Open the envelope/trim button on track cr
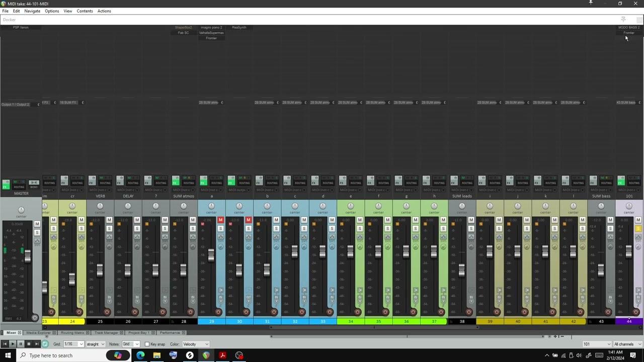The height and width of the screenshot is (362, 644). click(x=81, y=237)
